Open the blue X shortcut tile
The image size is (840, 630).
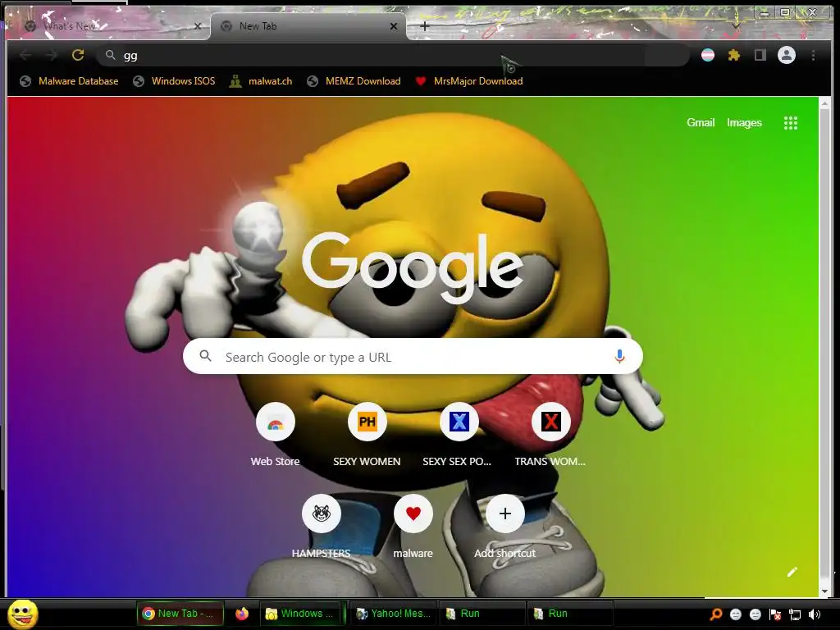pos(459,422)
